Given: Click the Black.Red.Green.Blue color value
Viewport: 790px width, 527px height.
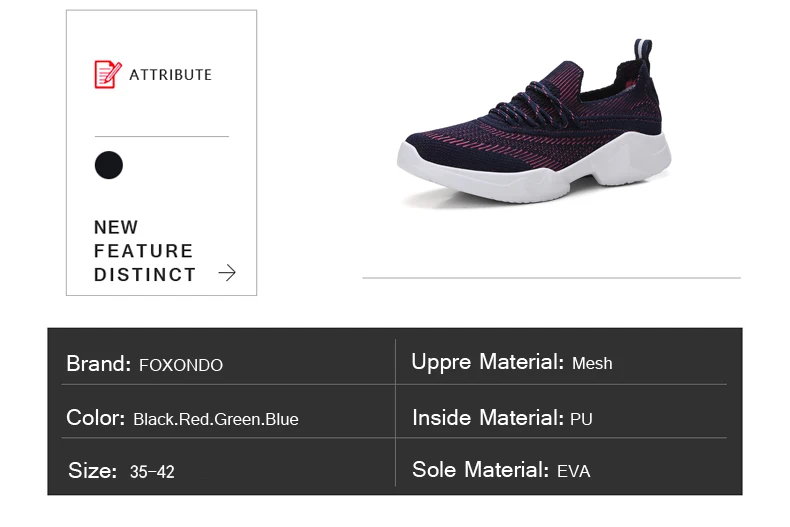Looking at the screenshot, I should pyautogui.click(x=216, y=419).
